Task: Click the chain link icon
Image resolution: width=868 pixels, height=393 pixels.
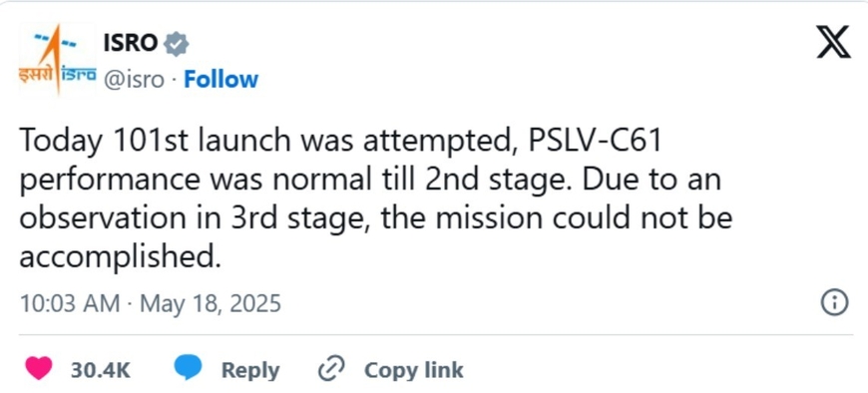Action: tap(331, 369)
